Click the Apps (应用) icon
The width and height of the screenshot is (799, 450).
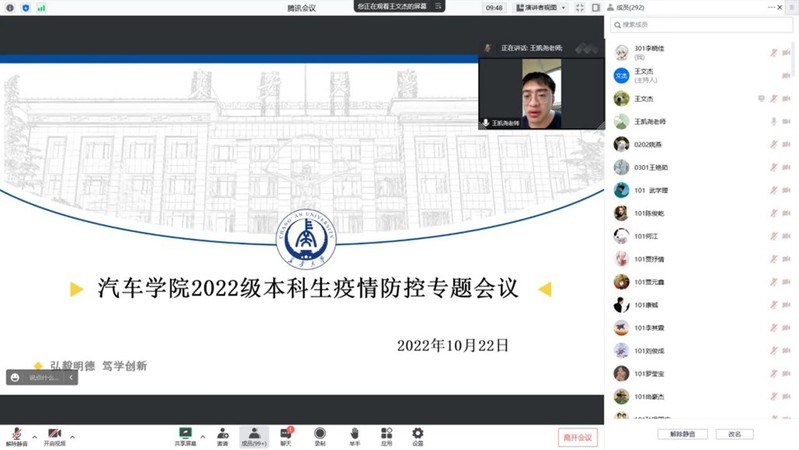(x=386, y=435)
